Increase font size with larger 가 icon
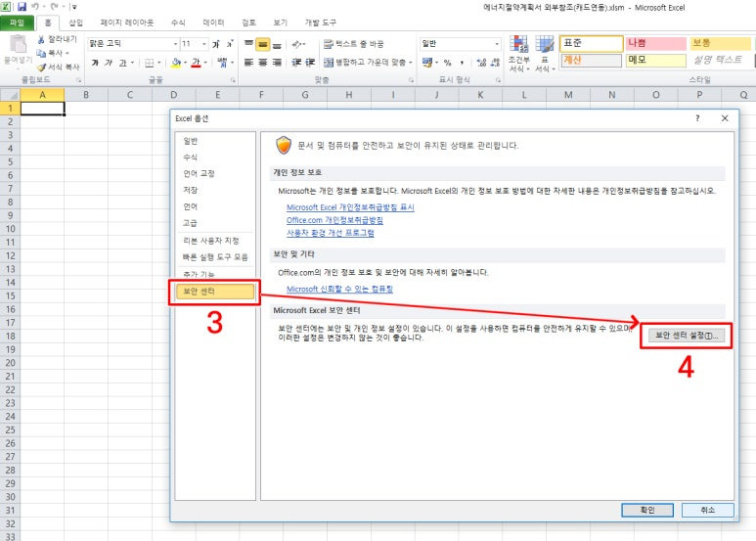Image resolution: width=756 pixels, height=541 pixels. coord(216,44)
